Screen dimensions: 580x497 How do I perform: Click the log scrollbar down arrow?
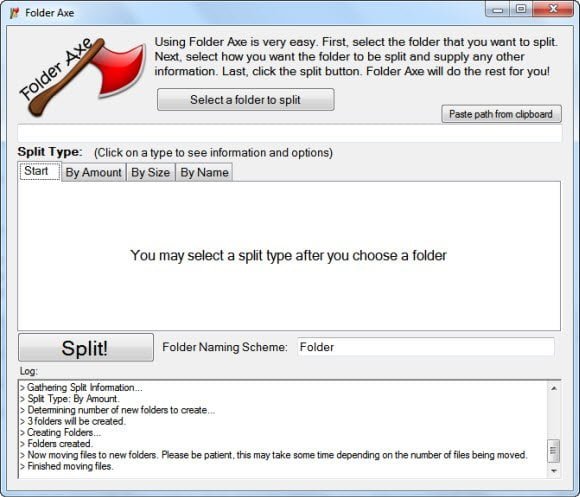pos(554,471)
